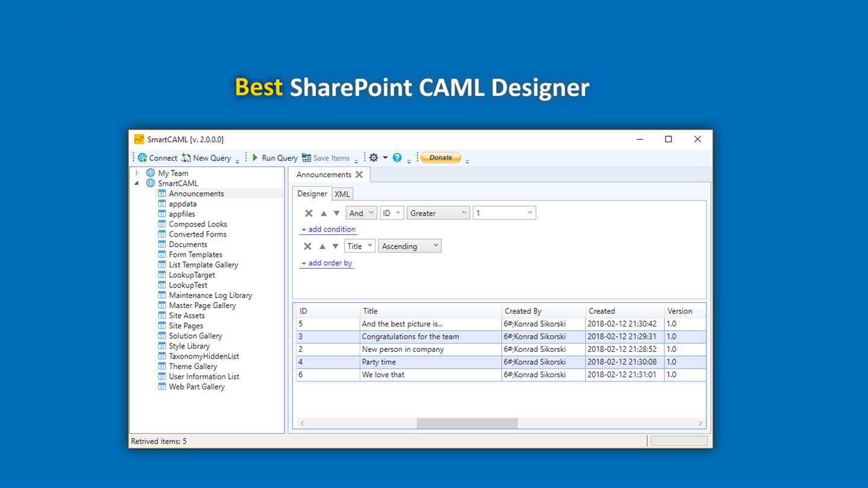868x488 pixels.
Task: Close the Announcements tab
Action: coord(359,175)
